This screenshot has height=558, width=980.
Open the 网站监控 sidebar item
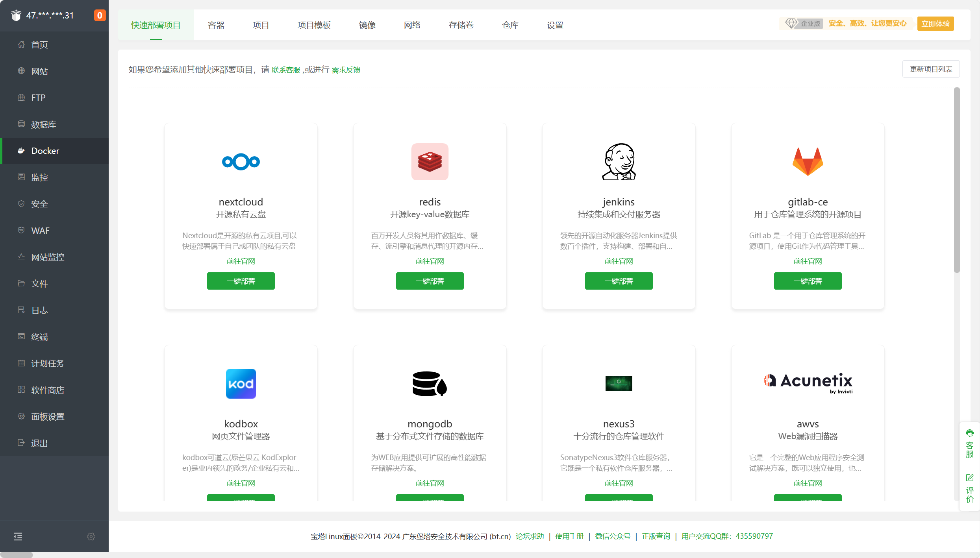(x=54, y=257)
